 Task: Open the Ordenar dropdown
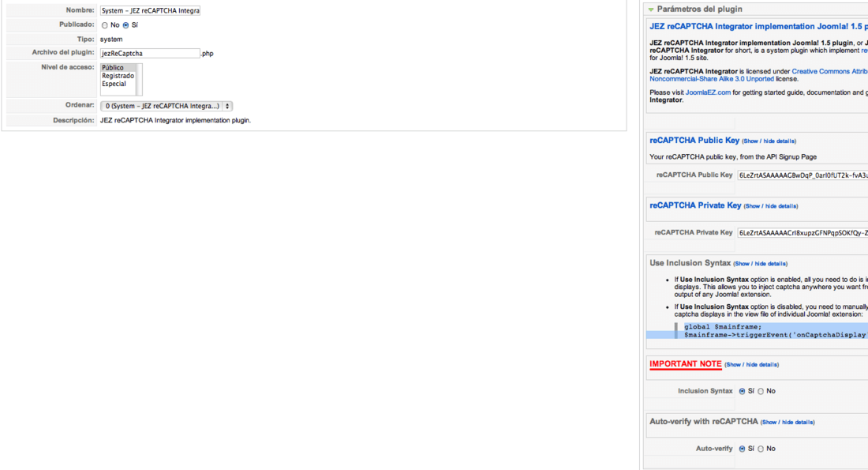click(x=166, y=106)
